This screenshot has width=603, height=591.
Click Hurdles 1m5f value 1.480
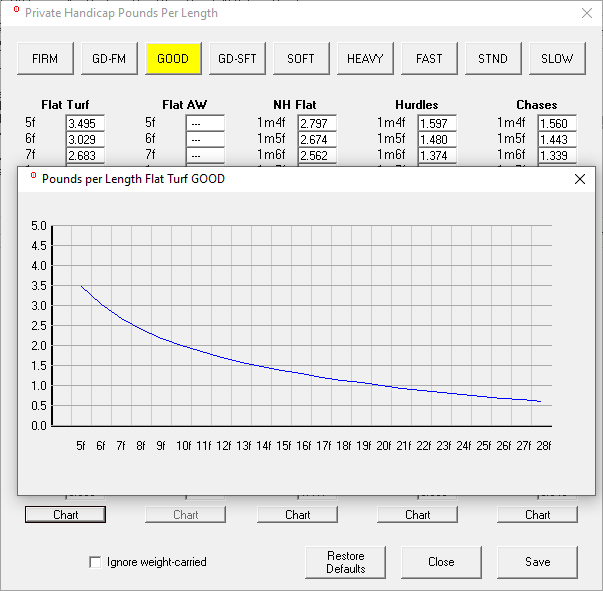437,139
